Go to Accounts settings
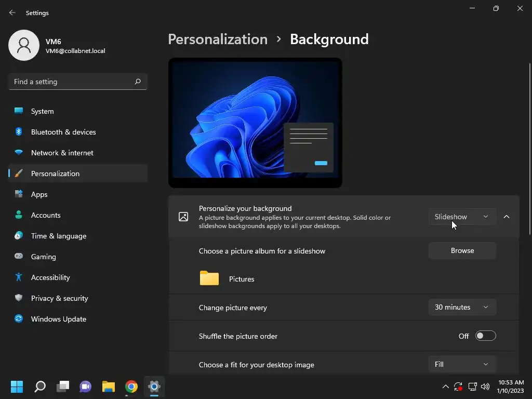The width and height of the screenshot is (532, 399). click(x=78, y=215)
